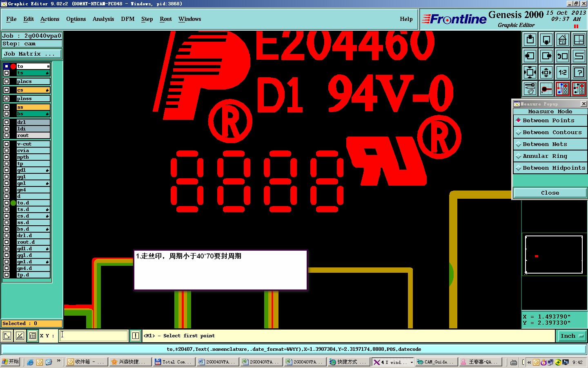The image size is (588, 368).
Task: Open the wrench and palette settings icon
Action: [530, 89]
